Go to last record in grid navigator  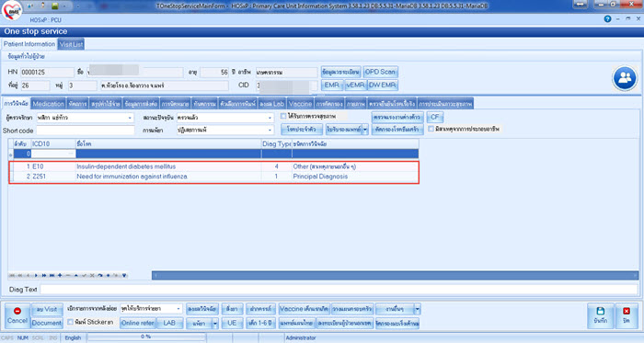click(x=52, y=275)
